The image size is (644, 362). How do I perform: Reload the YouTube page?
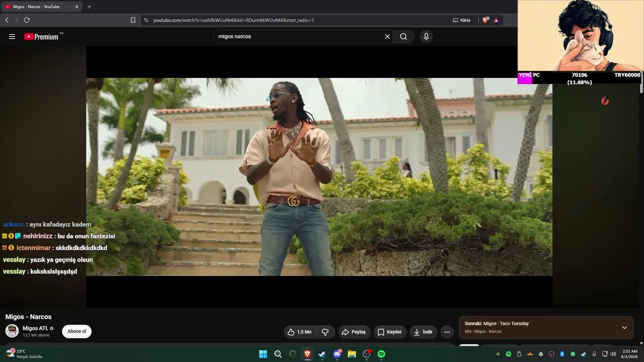27,20
